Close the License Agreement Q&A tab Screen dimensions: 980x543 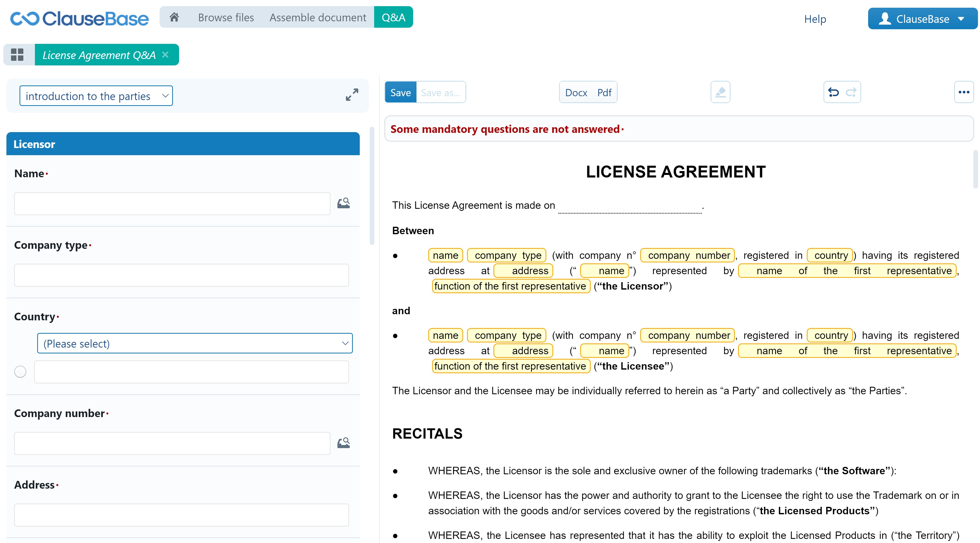tap(165, 55)
